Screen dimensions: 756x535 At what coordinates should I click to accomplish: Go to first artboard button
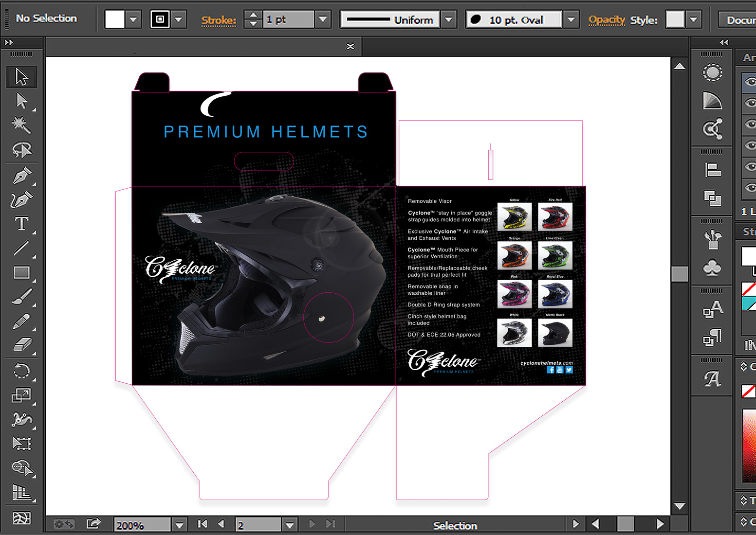pos(203,524)
